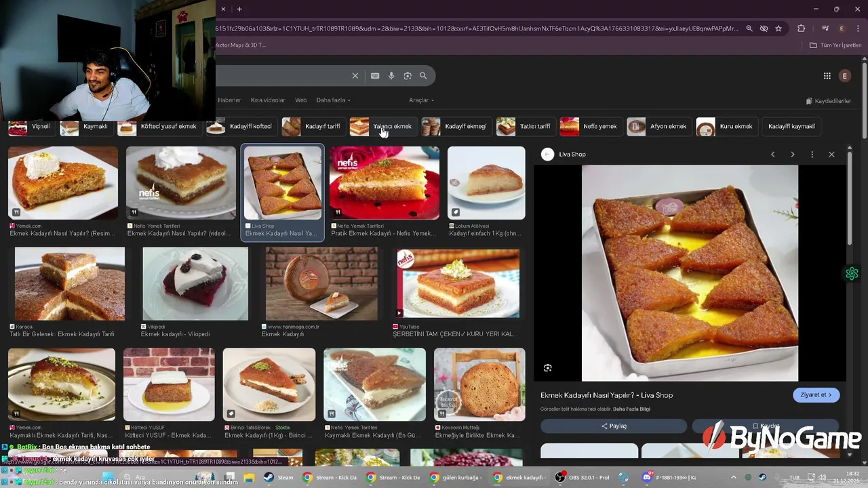Screen dimensions: 868x488
Task: Switch to the Web results tab
Action: 300,100
